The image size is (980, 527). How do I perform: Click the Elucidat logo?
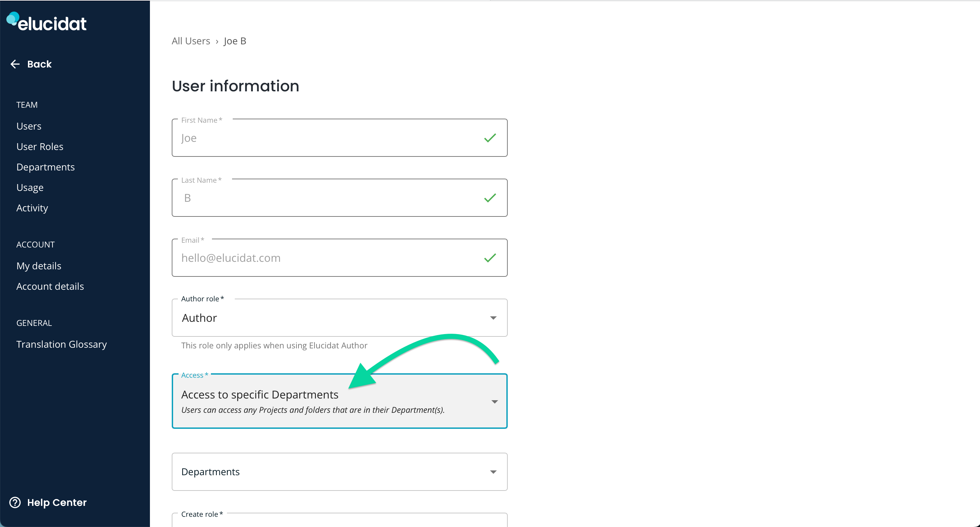pos(46,22)
